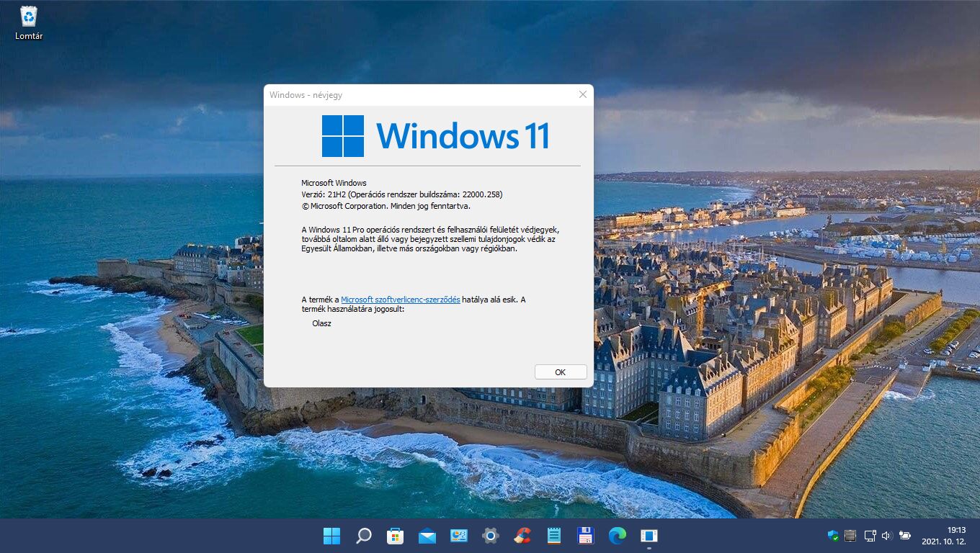Open the Start menu from the taskbar

pos(331,536)
